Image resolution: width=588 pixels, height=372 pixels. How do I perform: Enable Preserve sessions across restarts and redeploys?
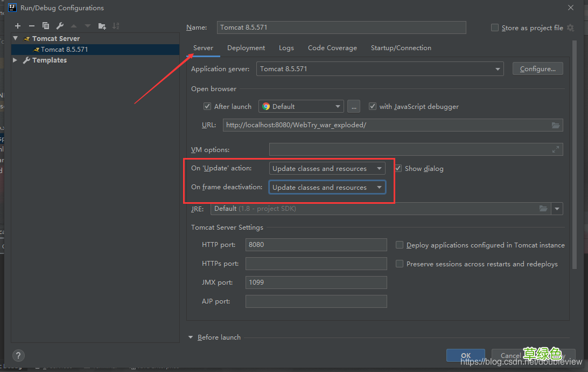point(400,264)
